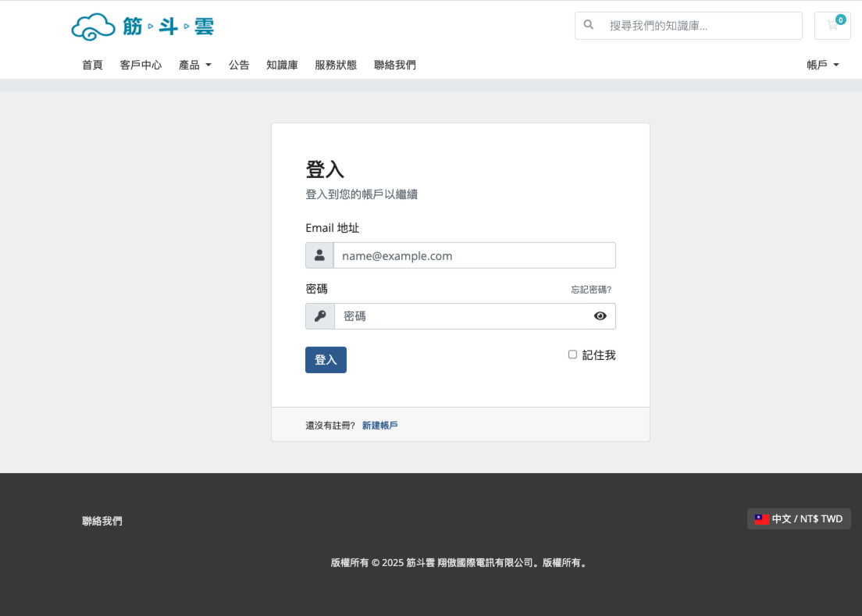The height and width of the screenshot is (616, 862).
Task: Click the key icon beside password field
Action: (x=320, y=316)
